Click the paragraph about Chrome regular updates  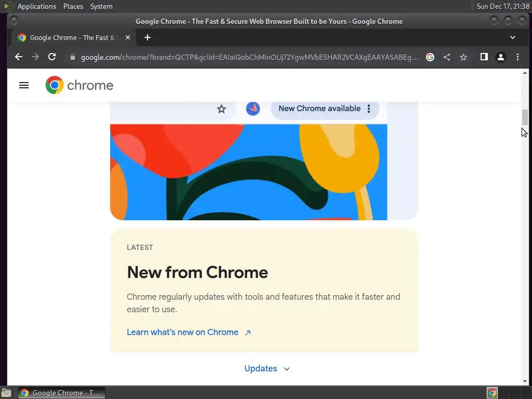point(263,303)
